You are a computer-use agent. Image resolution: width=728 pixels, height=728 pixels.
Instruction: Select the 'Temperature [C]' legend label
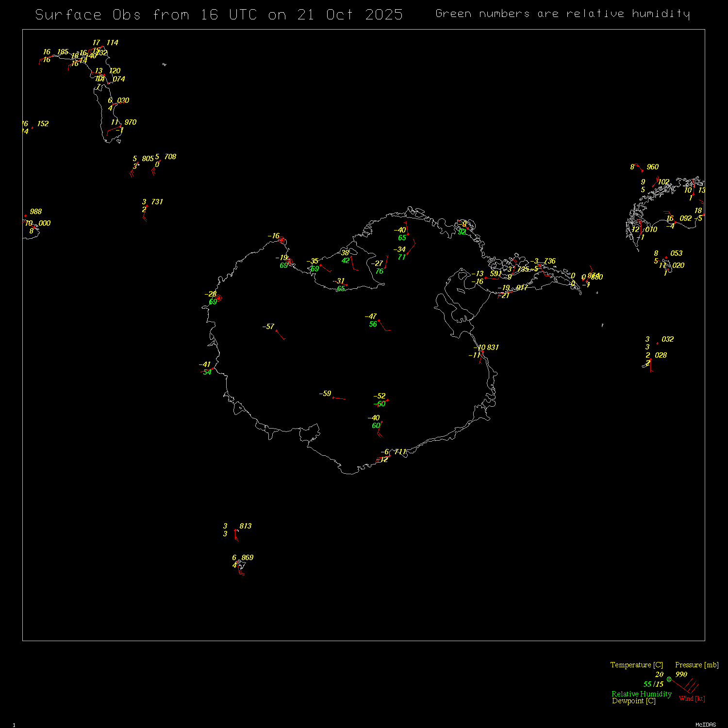[636, 665]
